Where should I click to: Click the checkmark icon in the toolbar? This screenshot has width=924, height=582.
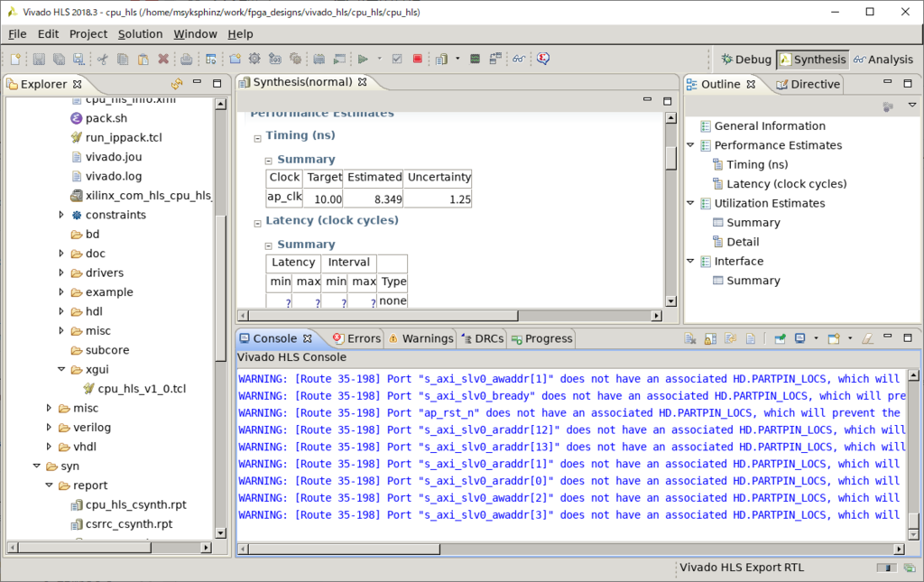click(397, 59)
